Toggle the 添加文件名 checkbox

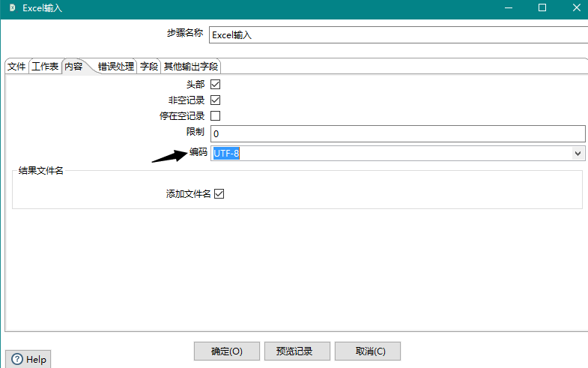pos(219,194)
